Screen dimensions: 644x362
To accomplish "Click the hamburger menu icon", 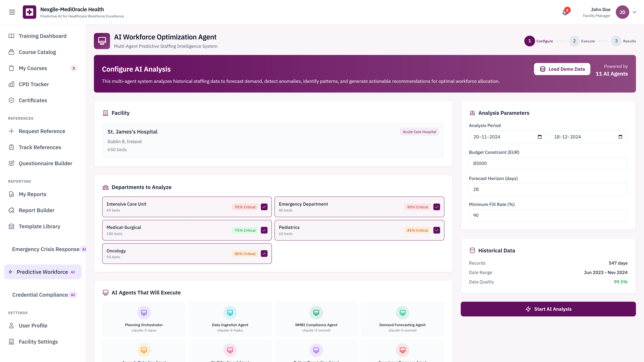I will [x=12, y=12].
